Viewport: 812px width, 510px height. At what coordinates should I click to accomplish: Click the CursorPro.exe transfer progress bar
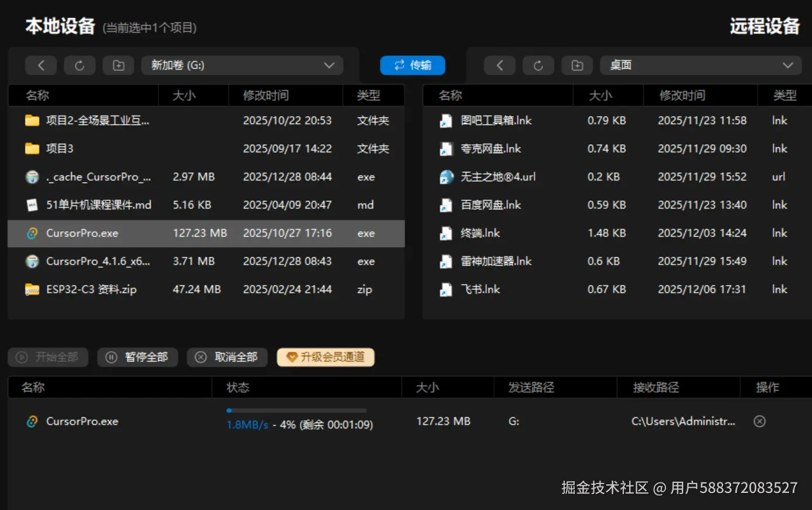coord(296,410)
